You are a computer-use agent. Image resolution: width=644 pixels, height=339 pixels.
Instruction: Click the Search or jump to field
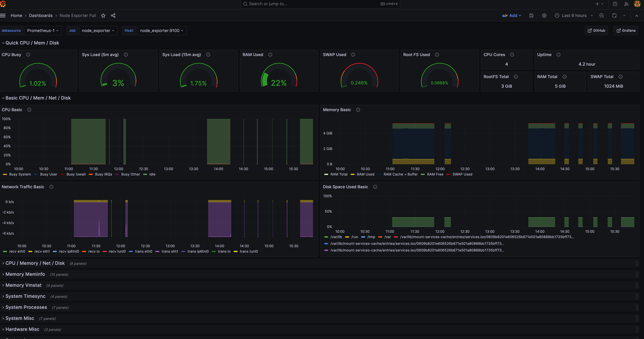pyautogui.click(x=320, y=4)
